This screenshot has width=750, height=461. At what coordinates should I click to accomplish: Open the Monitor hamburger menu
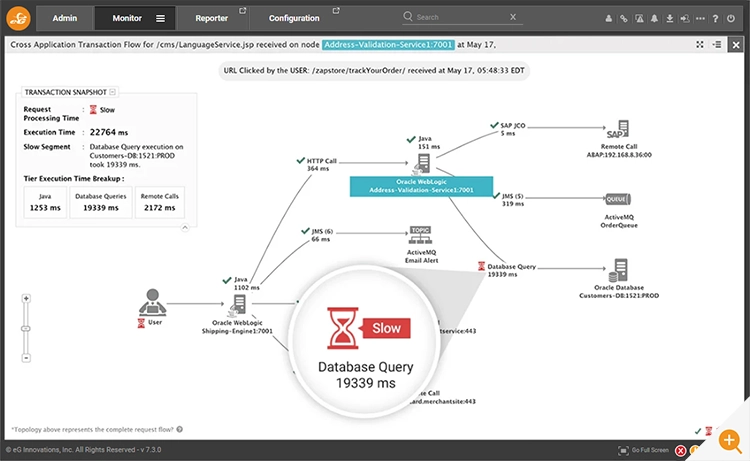(160, 18)
